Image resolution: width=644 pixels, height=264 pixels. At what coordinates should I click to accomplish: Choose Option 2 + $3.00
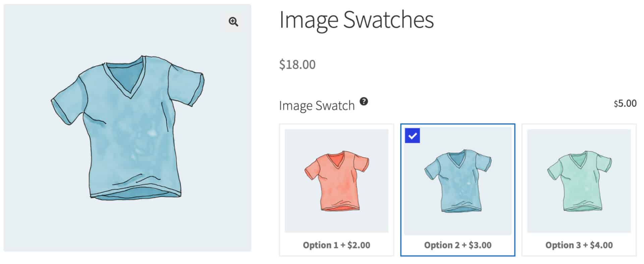[457, 245]
